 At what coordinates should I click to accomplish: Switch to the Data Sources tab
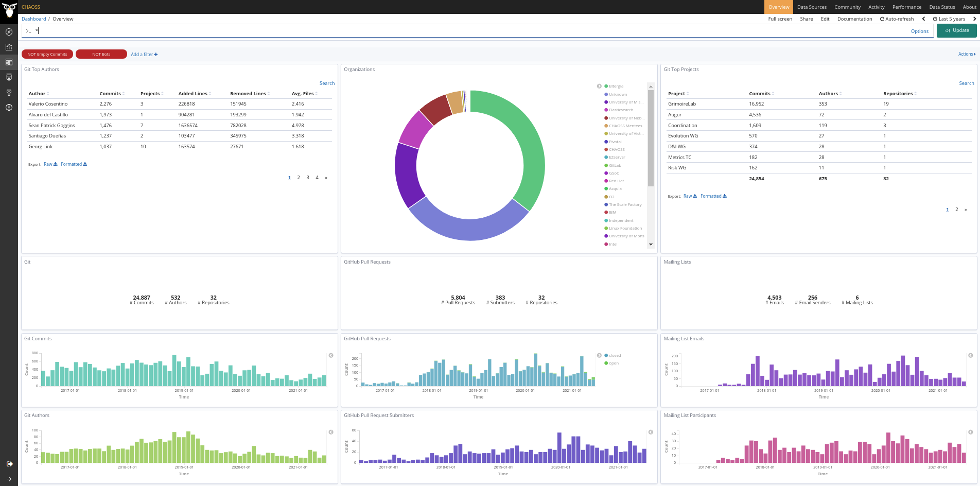click(x=812, y=7)
